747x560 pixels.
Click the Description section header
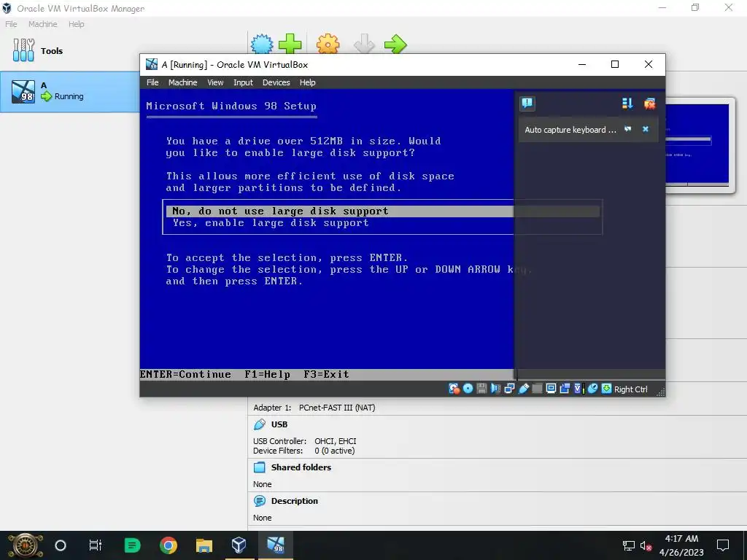click(295, 501)
